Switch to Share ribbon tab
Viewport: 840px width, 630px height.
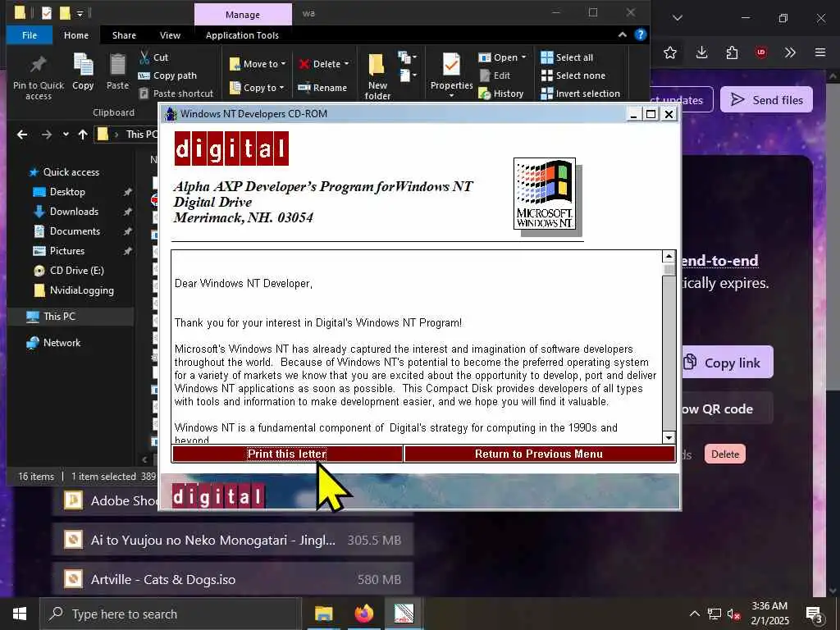tap(124, 35)
